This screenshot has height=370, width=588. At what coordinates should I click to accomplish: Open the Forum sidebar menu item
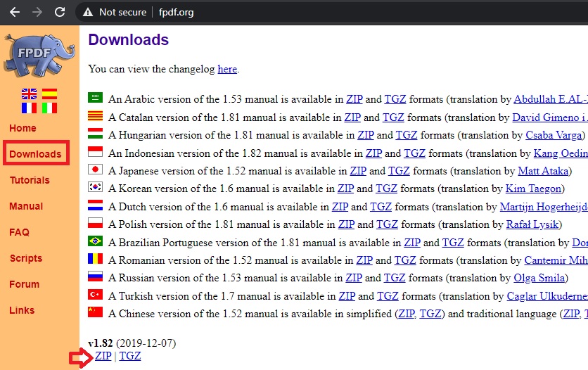[x=25, y=284]
